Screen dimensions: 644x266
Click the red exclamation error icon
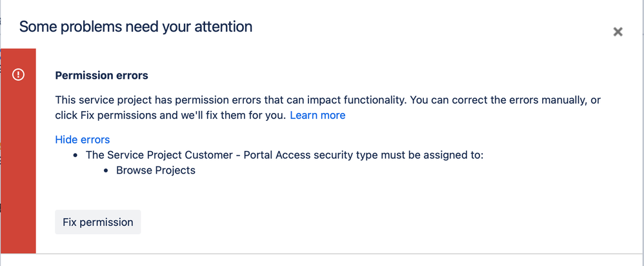18,75
